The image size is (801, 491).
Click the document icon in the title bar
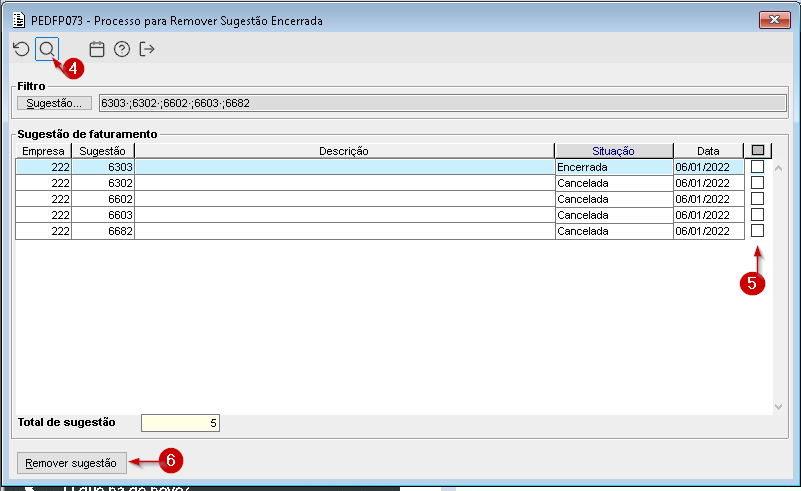[x=18, y=20]
